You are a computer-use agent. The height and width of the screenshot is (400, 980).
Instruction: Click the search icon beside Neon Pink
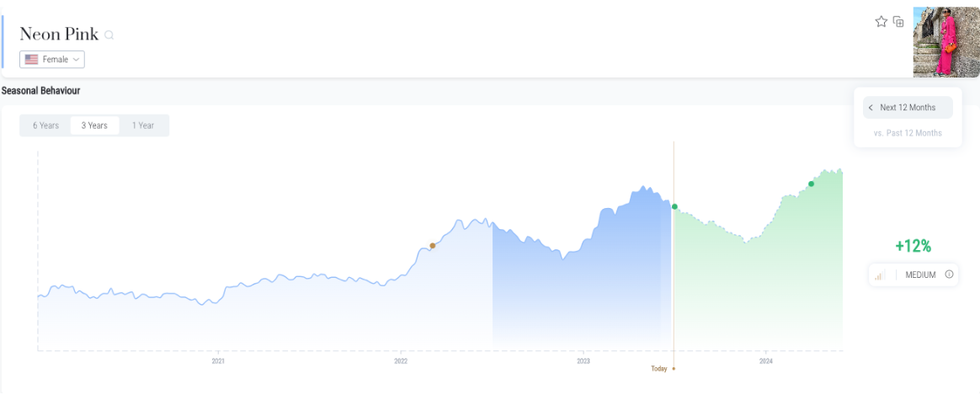tap(109, 35)
